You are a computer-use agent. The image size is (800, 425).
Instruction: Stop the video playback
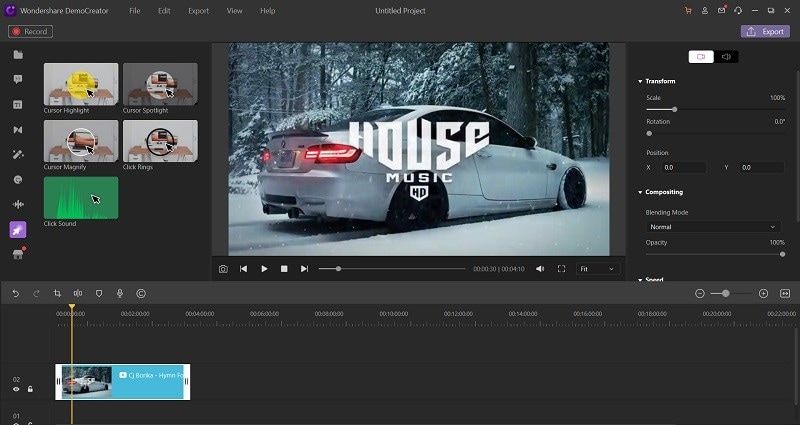(x=284, y=269)
